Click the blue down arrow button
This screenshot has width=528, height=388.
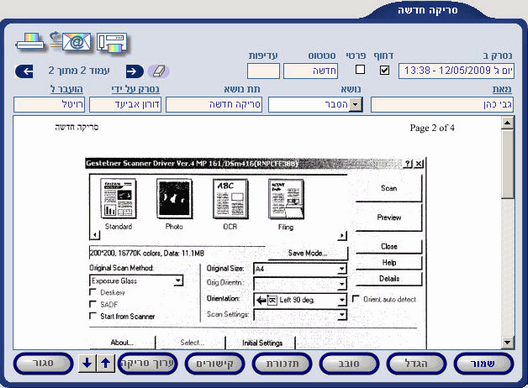[87, 363]
